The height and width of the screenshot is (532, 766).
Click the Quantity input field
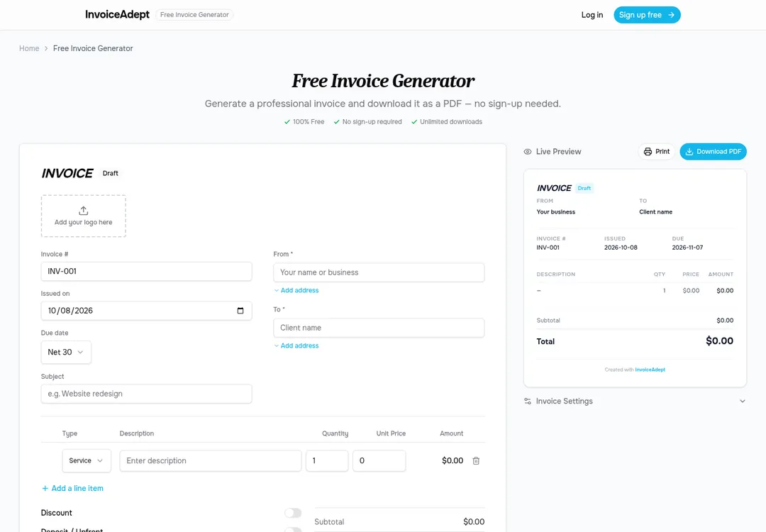coord(327,460)
